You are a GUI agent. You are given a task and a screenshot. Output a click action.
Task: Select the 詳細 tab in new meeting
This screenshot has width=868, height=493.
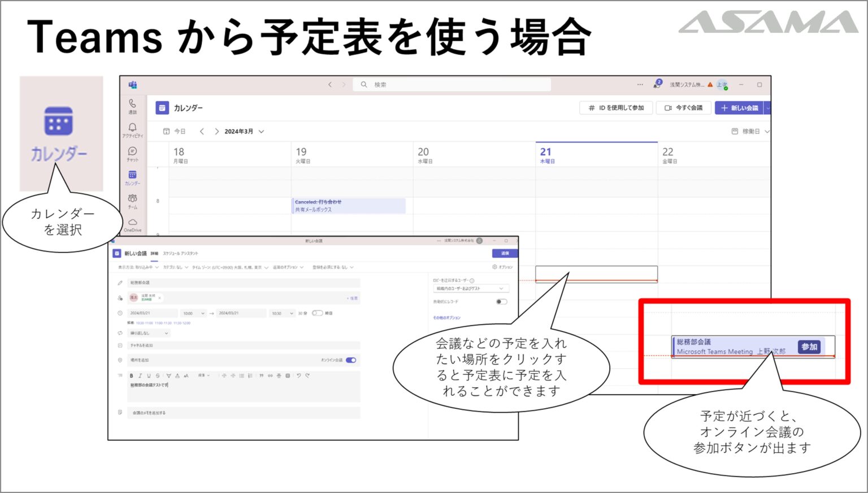[154, 253]
